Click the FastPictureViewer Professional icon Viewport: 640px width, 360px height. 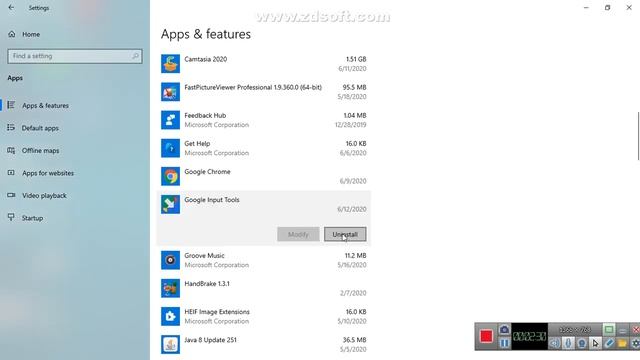(x=170, y=92)
